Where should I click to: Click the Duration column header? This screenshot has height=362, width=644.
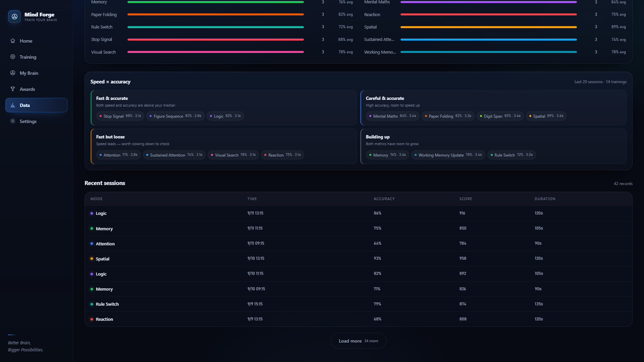point(545,199)
